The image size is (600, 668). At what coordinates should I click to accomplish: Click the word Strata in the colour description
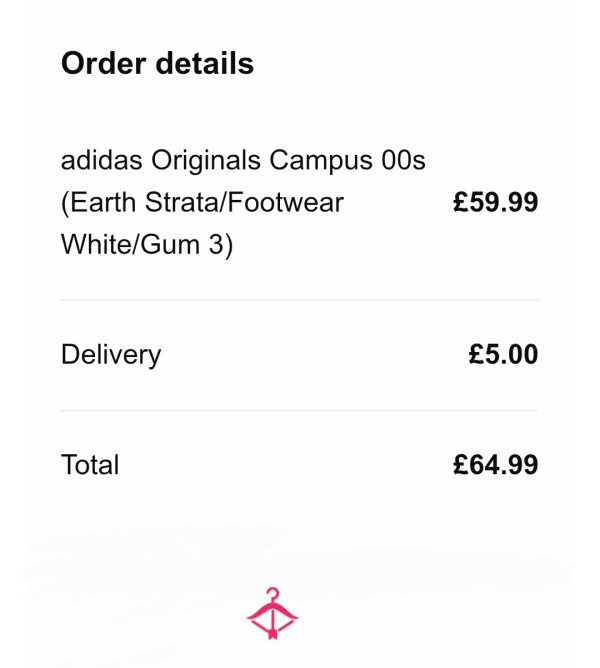coord(182,202)
